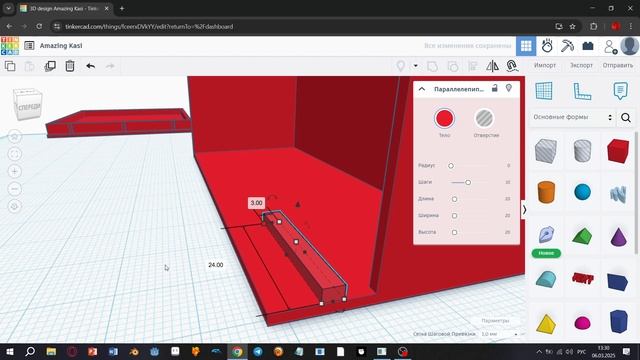Open Telegram from the taskbar
This screenshot has width=640, height=360.
point(258,351)
